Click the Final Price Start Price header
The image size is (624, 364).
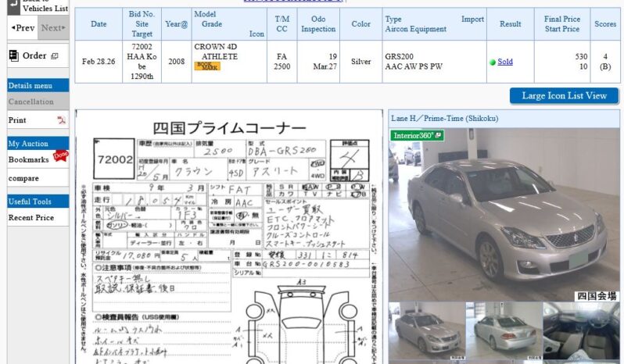coord(562,24)
